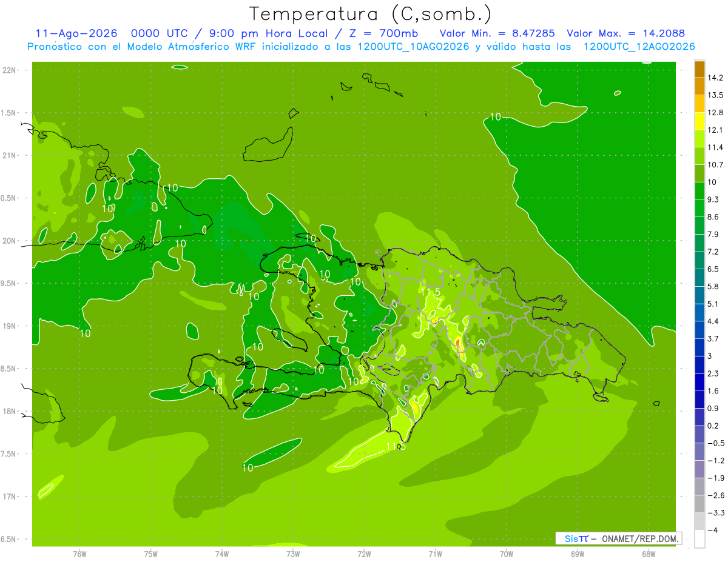The height and width of the screenshot is (562, 728).
Task: Click the '7.2' legend value
Action: point(713,252)
